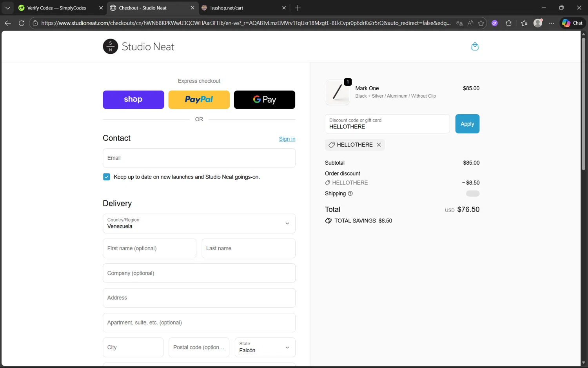
Task: Click the Studio Neat brand name
Action: click(x=148, y=47)
